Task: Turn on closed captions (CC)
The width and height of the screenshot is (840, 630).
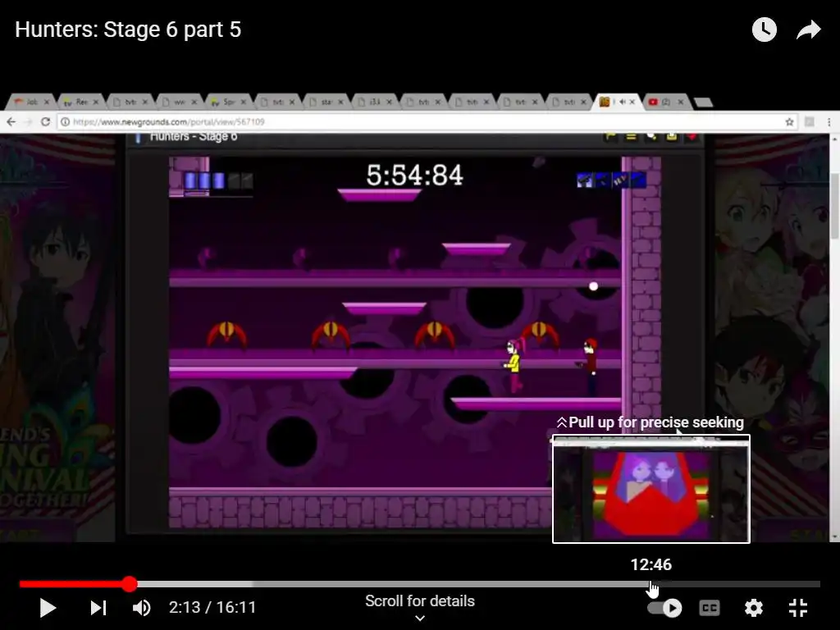Action: click(x=710, y=608)
